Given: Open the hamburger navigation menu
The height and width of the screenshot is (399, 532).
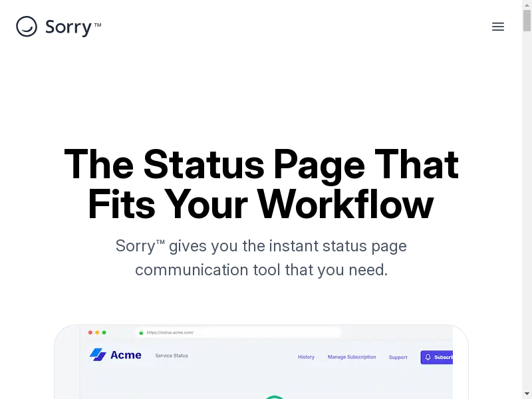Looking at the screenshot, I should [498, 27].
